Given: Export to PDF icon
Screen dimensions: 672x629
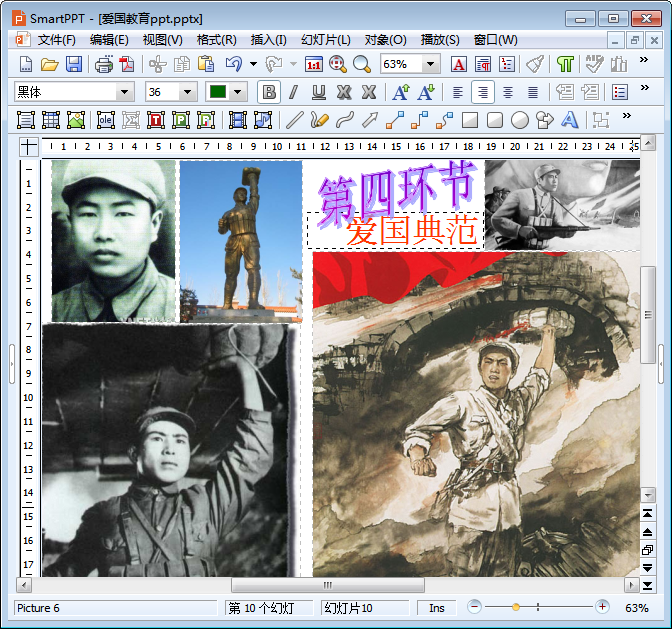Looking at the screenshot, I should [x=127, y=65].
